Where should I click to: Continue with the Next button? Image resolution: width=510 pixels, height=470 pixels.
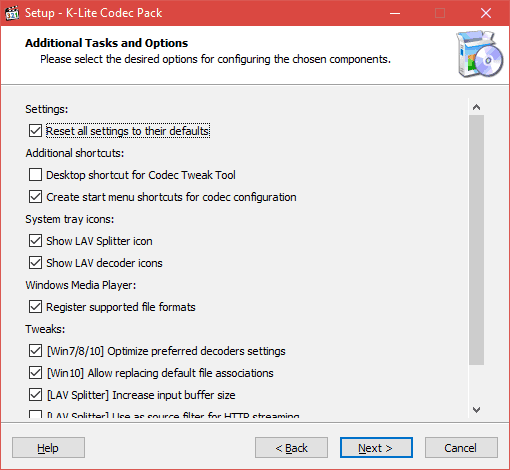click(x=376, y=448)
